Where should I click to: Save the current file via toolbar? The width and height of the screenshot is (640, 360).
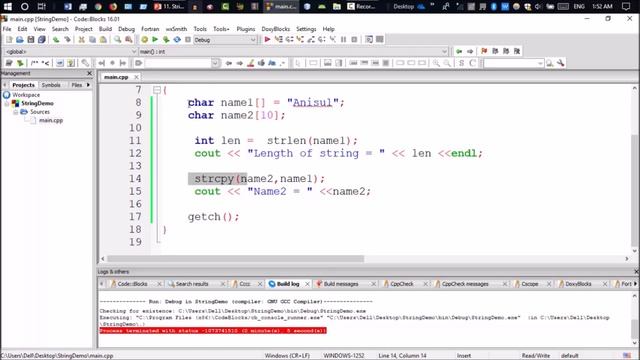click(x=31, y=40)
